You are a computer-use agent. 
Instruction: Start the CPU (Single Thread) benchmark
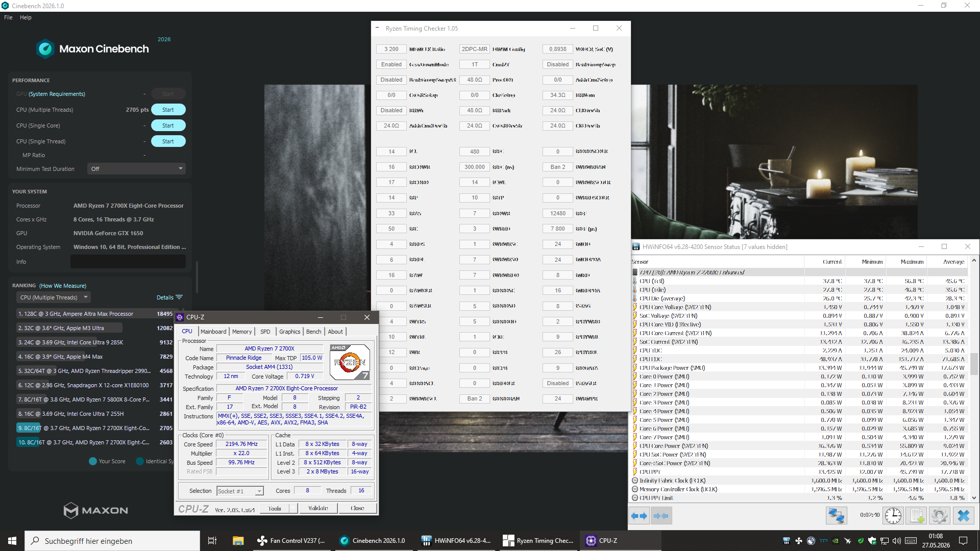click(168, 141)
